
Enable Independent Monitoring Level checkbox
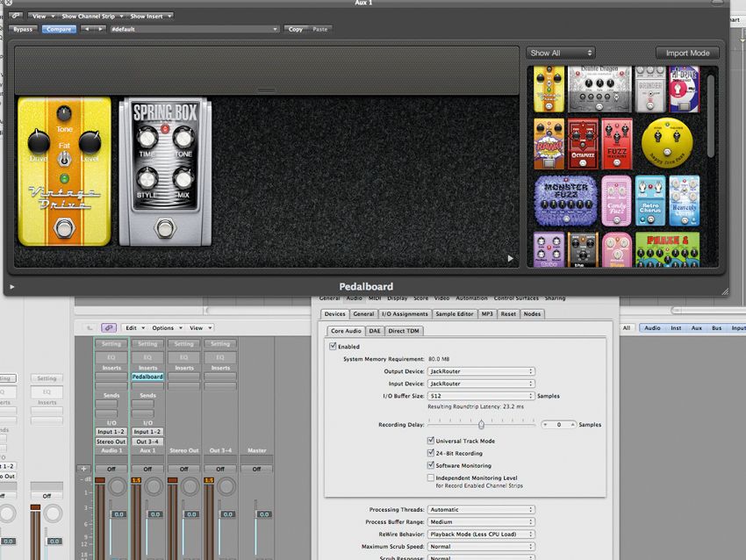(x=431, y=477)
